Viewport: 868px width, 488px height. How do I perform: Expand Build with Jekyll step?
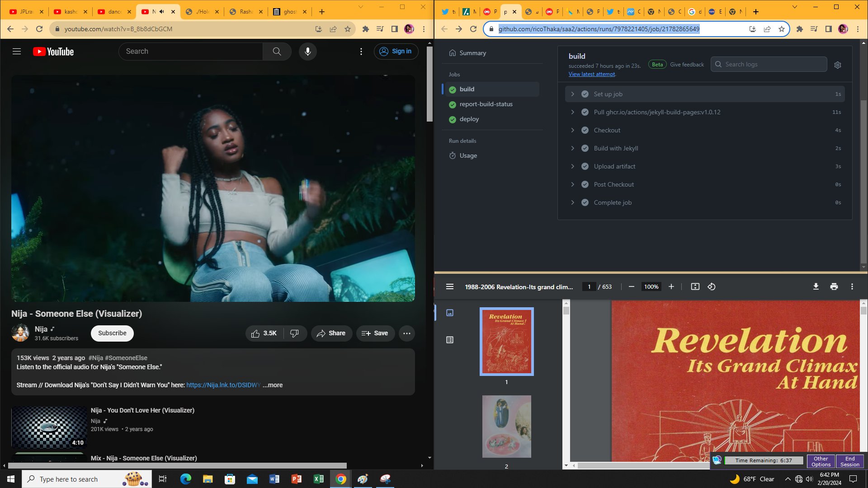705,148
